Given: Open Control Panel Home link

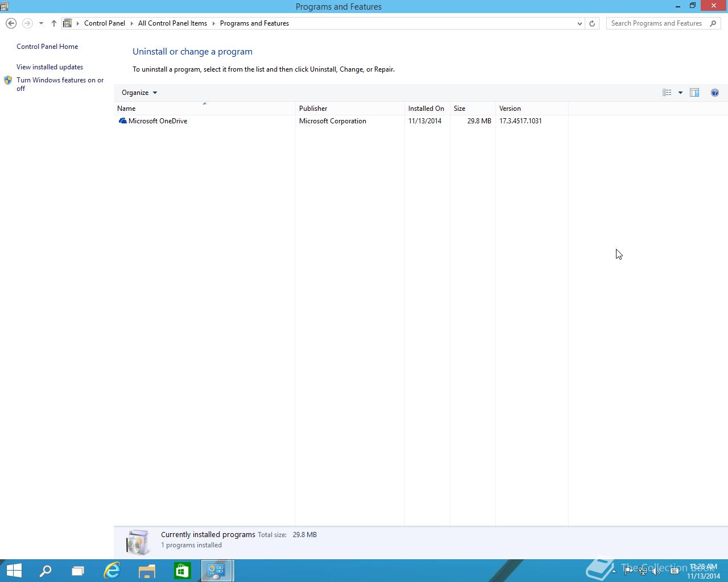Looking at the screenshot, I should click(47, 47).
